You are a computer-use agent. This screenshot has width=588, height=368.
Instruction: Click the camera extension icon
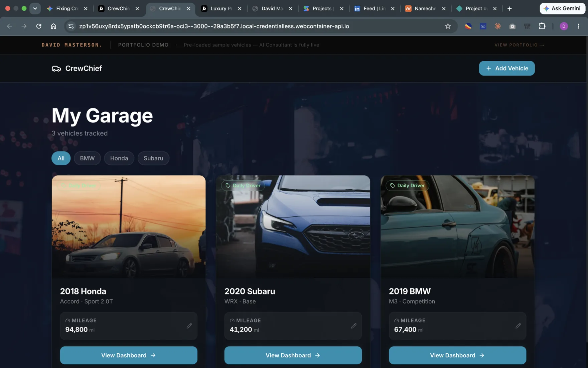pos(512,26)
